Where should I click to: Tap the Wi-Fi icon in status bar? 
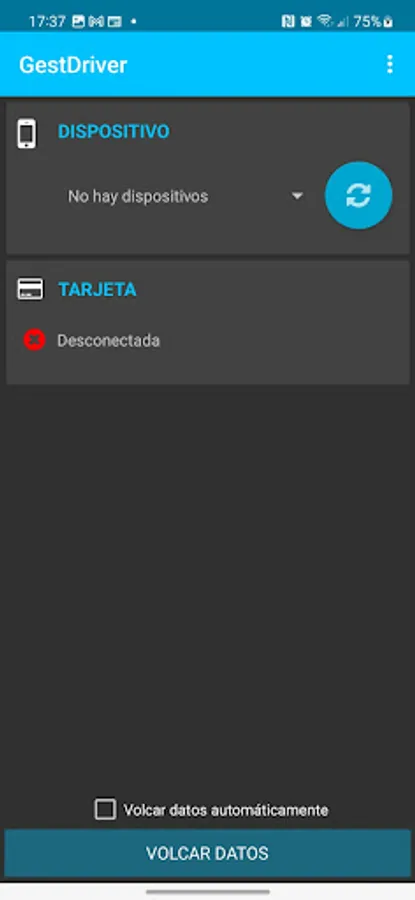(325, 22)
